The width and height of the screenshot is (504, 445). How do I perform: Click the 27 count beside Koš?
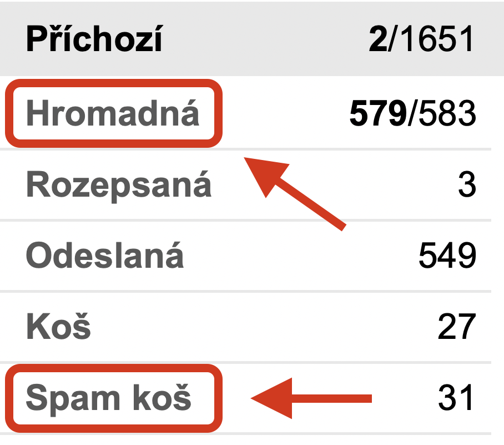[x=456, y=327]
